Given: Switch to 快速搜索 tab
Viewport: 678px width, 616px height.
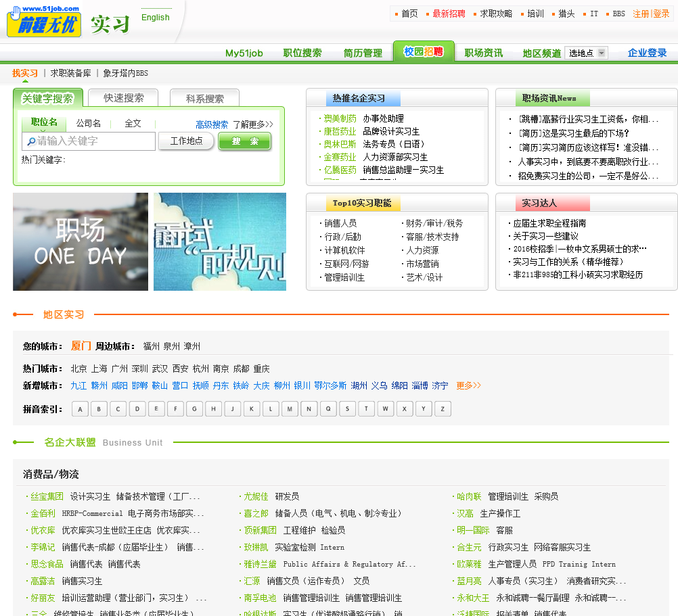Looking at the screenshot, I should (x=123, y=98).
